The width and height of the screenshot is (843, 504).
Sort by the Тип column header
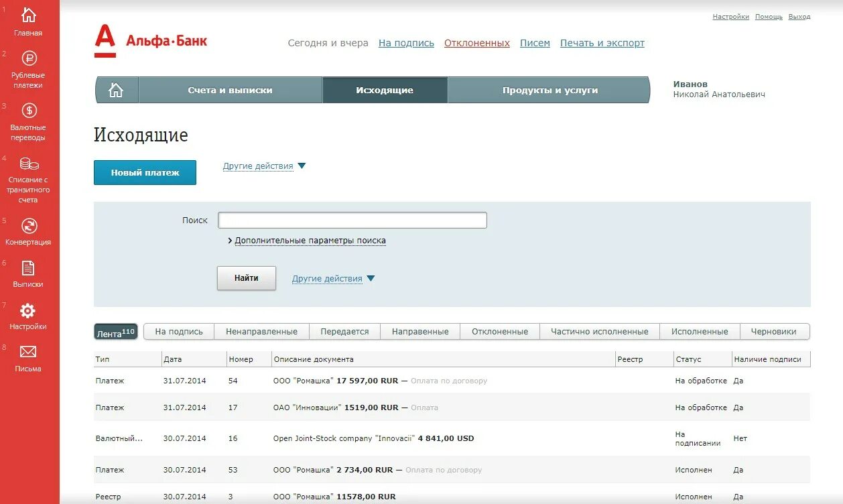127,359
